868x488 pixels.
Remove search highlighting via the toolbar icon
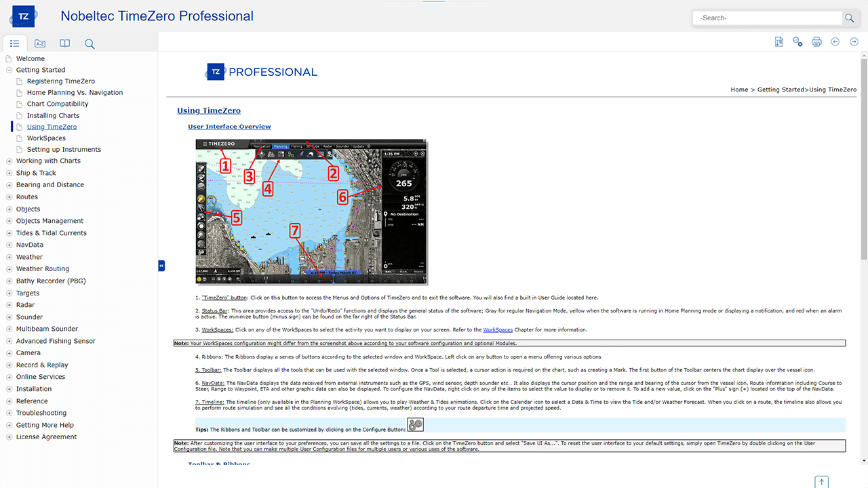[797, 42]
